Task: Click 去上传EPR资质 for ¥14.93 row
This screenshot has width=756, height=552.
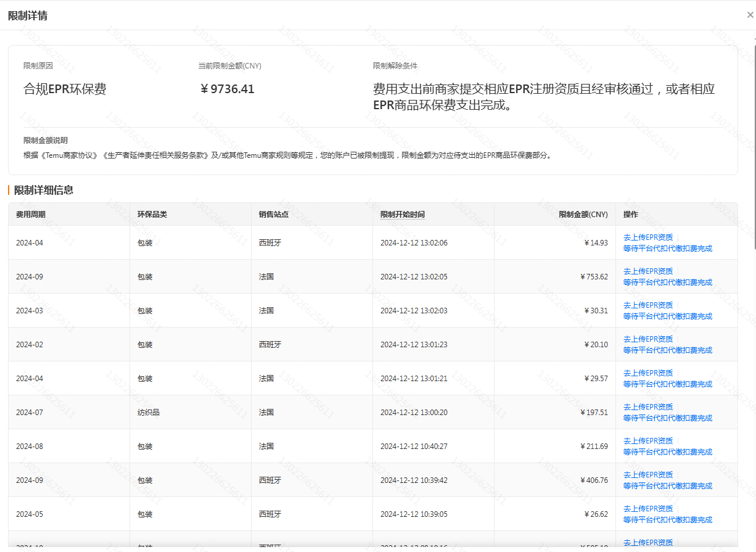Action: [x=648, y=237]
